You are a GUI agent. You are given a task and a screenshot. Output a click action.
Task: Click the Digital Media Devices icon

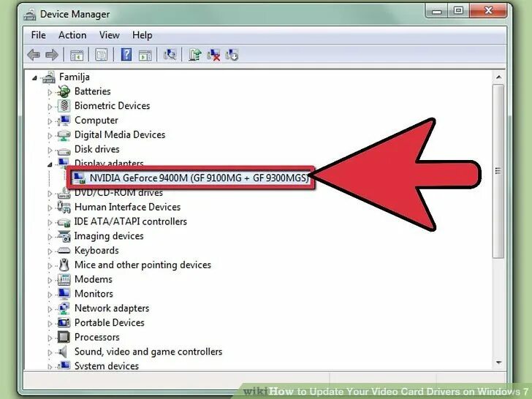click(x=64, y=135)
